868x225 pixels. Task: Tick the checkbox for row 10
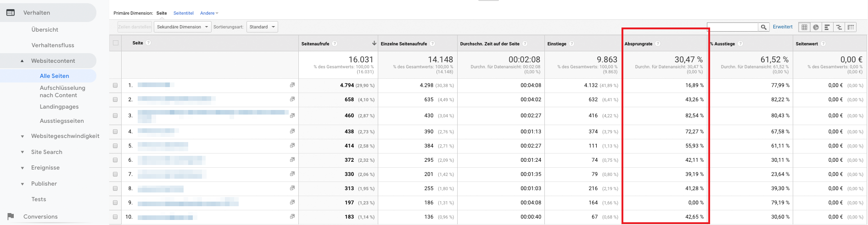pos(115,217)
